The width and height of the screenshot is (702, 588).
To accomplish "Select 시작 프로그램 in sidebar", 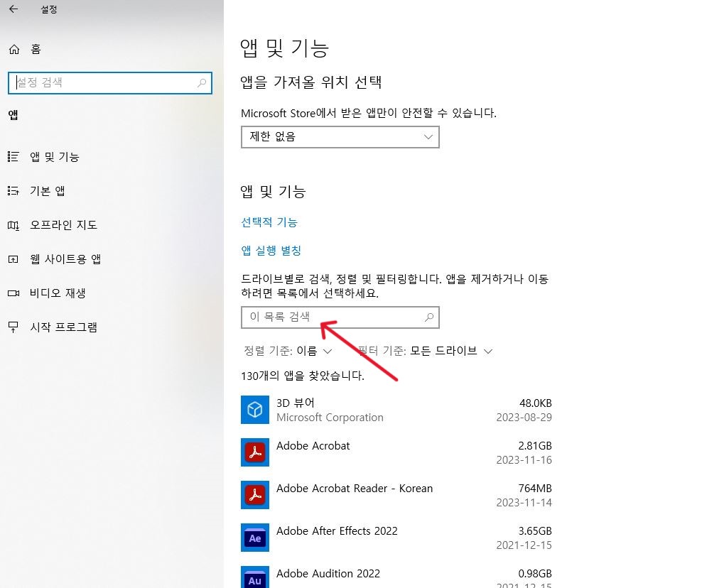I will coord(63,327).
